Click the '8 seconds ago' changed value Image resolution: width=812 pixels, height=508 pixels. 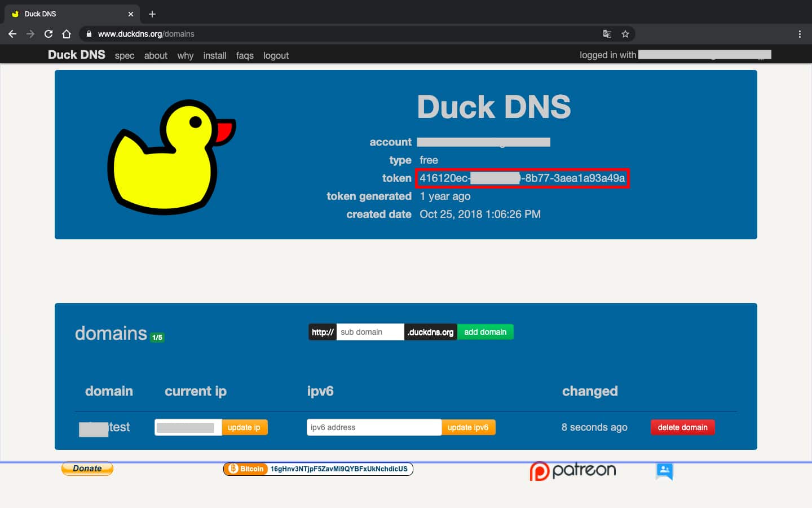(594, 427)
